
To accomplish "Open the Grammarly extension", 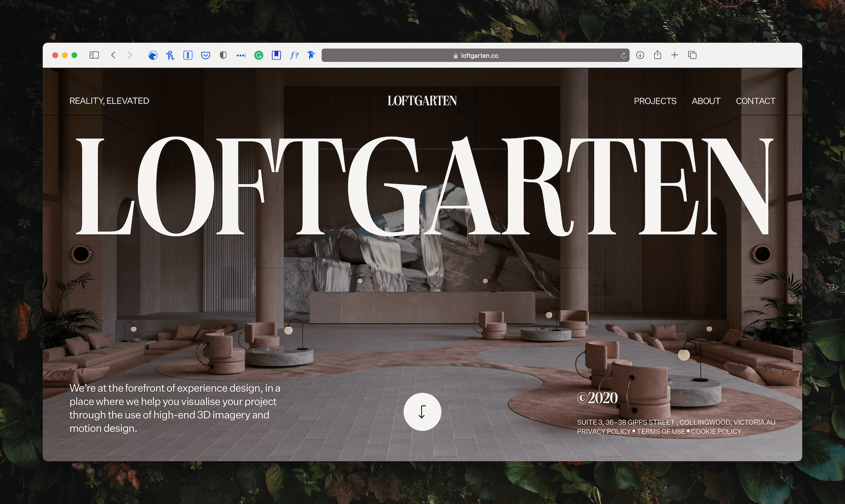I will coord(259,55).
